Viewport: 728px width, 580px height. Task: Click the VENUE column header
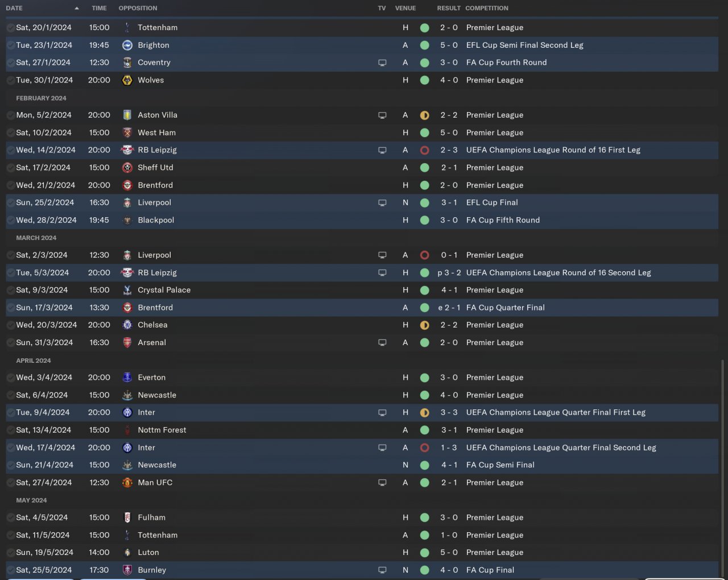click(x=405, y=8)
